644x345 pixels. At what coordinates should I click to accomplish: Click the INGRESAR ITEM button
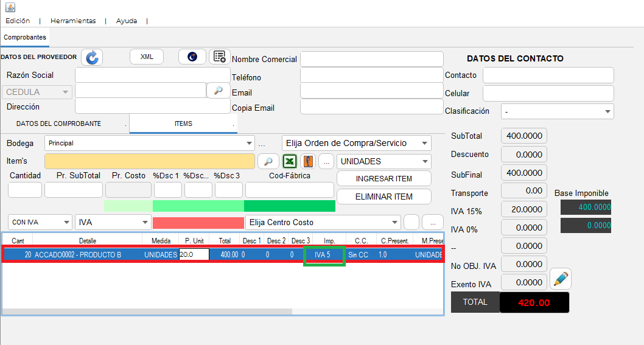[384, 179]
